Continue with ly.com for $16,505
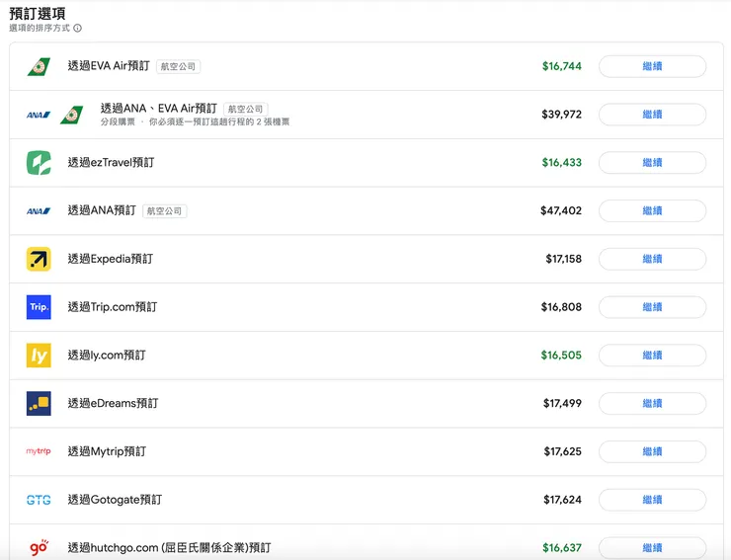Viewport: 731px width, 560px height. 652,356
